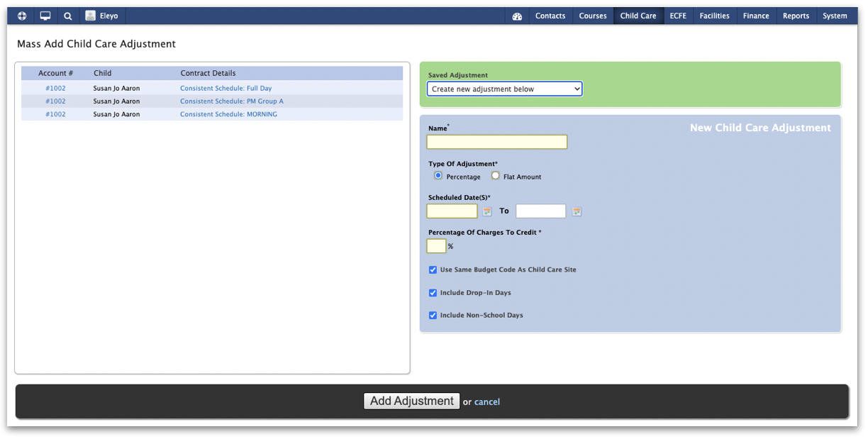The height and width of the screenshot is (439, 868).
Task: Open the Contacts menu
Action: click(x=550, y=16)
